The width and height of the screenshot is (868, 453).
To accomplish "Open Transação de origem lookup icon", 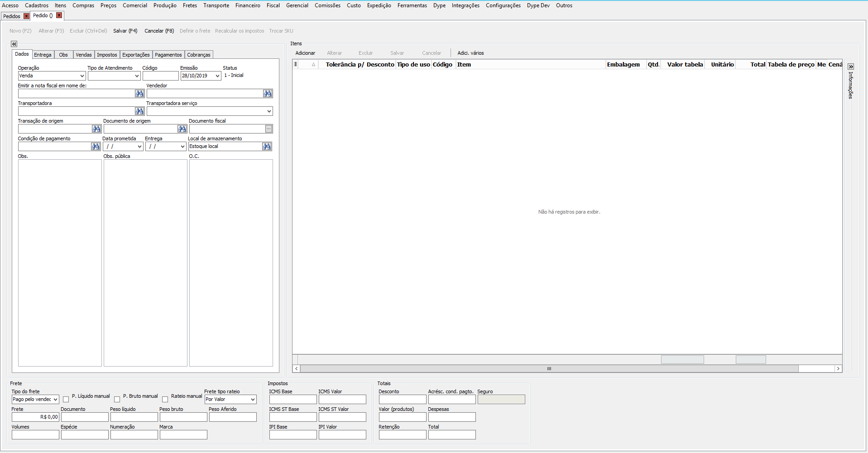I will pyautogui.click(x=96, y=129).
